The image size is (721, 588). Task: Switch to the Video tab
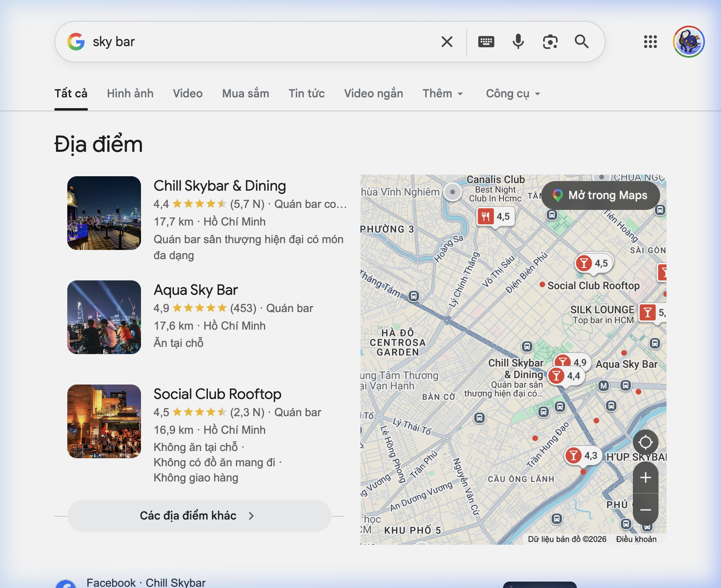[188, 94]
